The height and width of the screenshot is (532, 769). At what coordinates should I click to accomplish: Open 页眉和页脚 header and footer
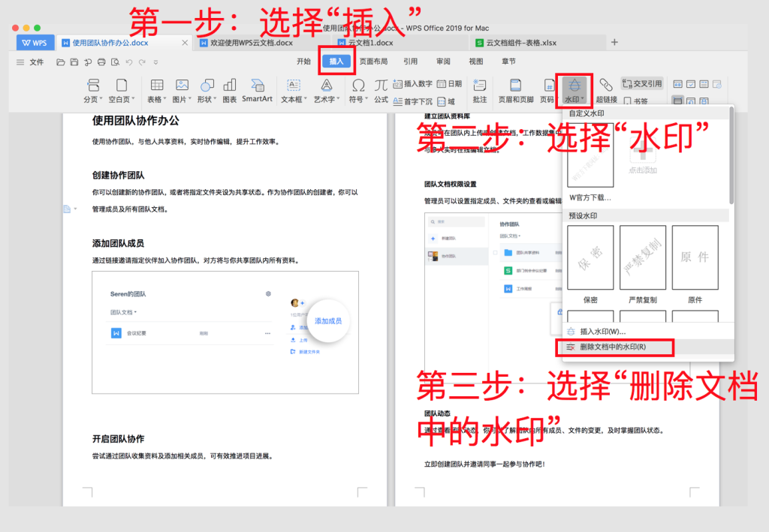(x=516, y=86)
